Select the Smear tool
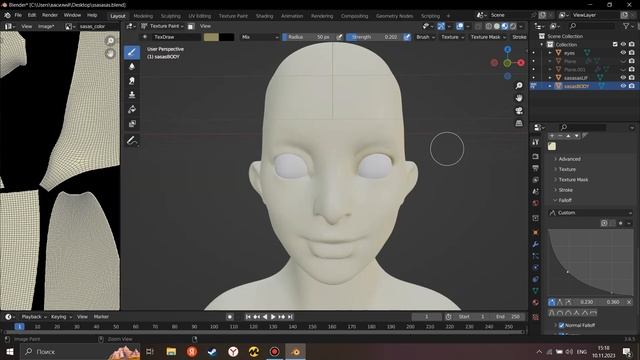 (x=131, y=81)
